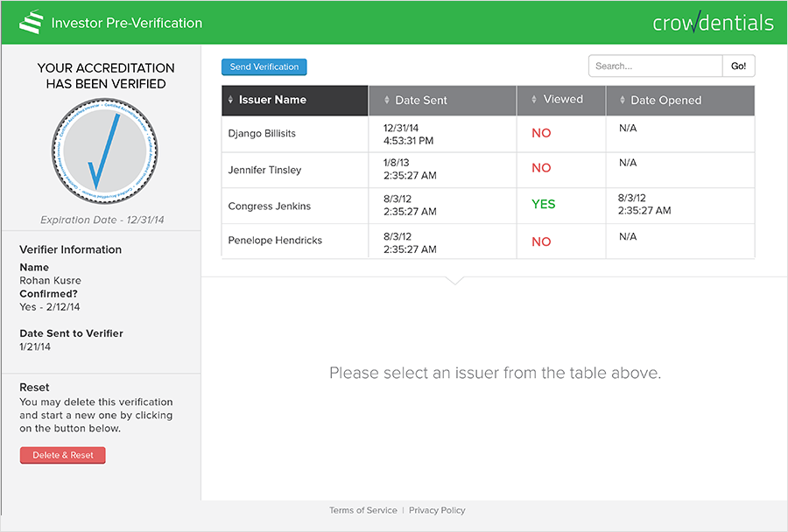Image resolution: width=788 pixels, height=532 pixels.
Task: Click sort arrows beside Viewed
Action: pyautogui.click(x=534, y=101)
